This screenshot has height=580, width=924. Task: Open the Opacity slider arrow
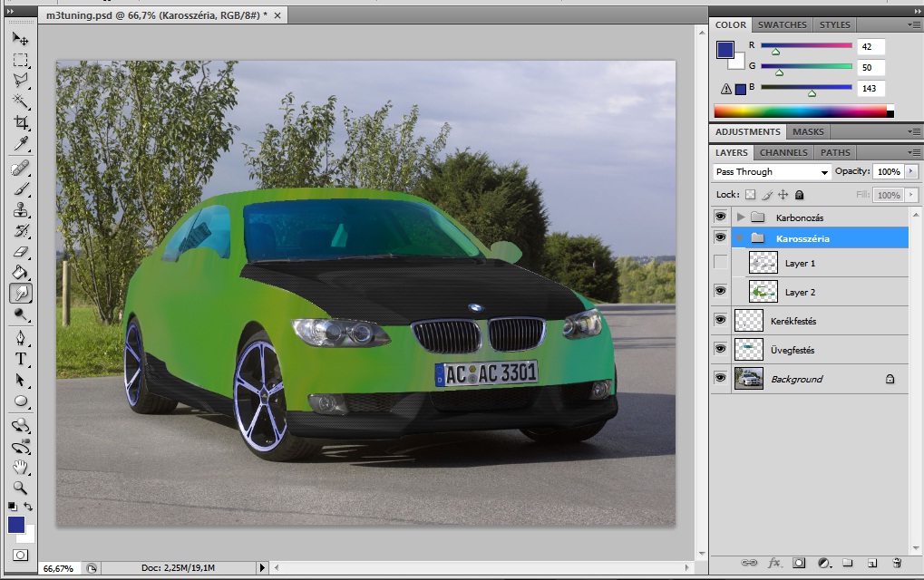(x=910, y=171)
